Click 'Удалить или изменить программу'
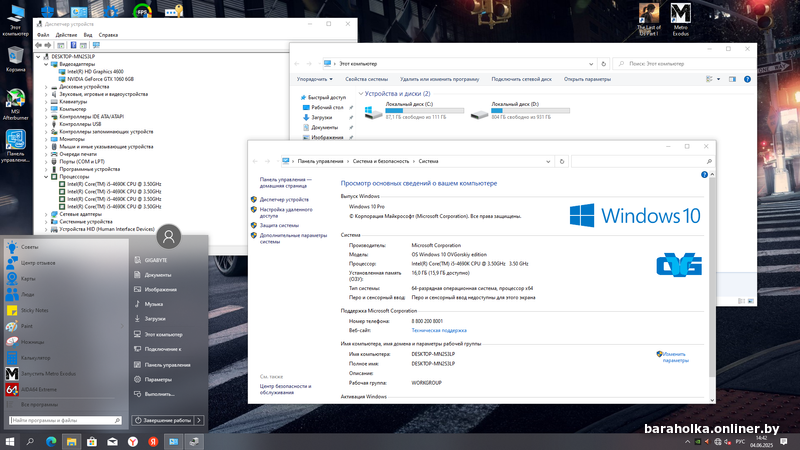This screenshot has height=450, width=800. (439, 79)
